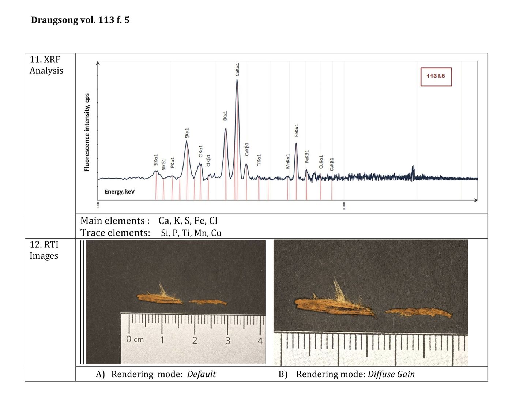Click the heading 'Drangsong vol. 113 f. 5'
The width and height of the screenshot is (512, 420).
(80, 20)
